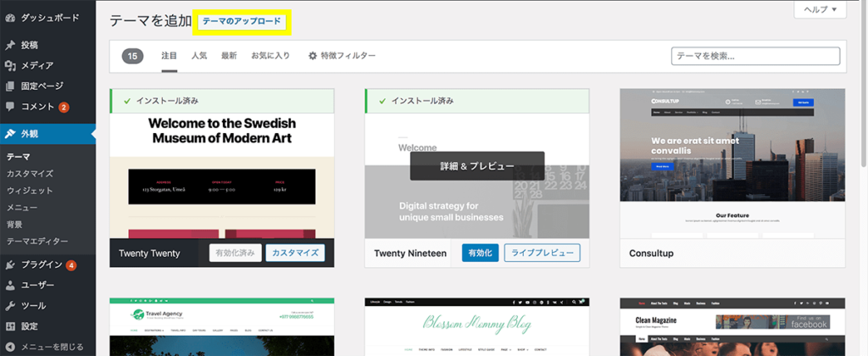868x356 pixels.
Task: Open the Travel Agency theme thumbnail
Action: click(222, 326)
